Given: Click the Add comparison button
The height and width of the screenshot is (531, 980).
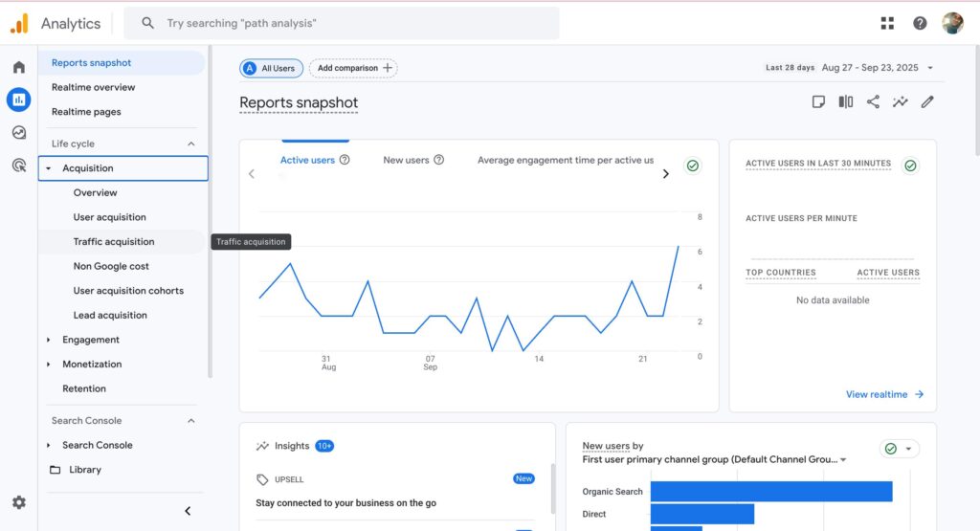Looking at the screenshot, I should [x=353, y=68].
